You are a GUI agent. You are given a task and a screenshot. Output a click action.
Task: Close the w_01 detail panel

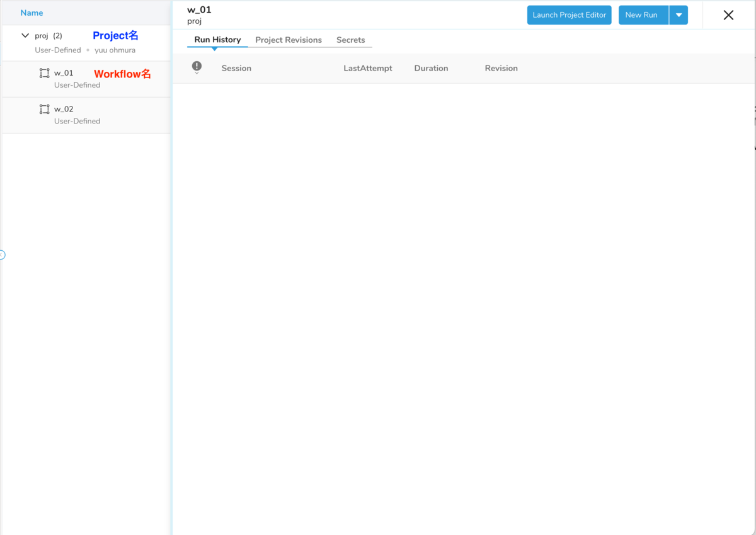pyautogui.click(x=728, y=16)
